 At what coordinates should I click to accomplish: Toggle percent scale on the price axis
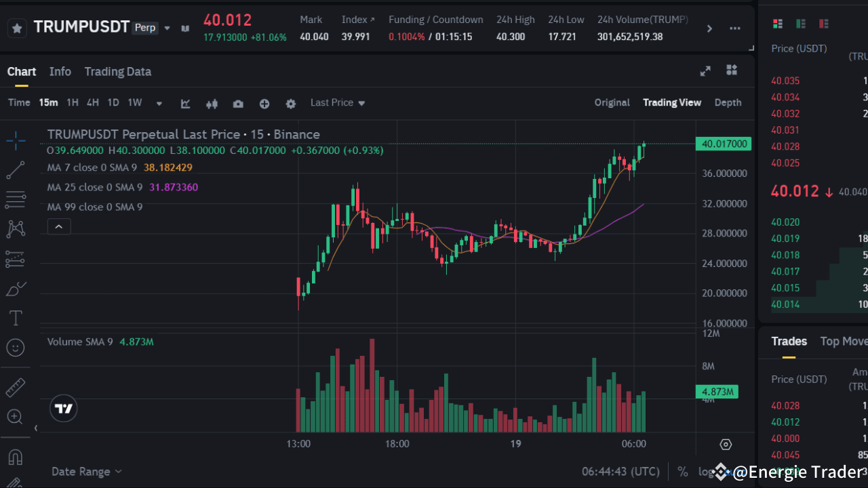tap(683, 472)
